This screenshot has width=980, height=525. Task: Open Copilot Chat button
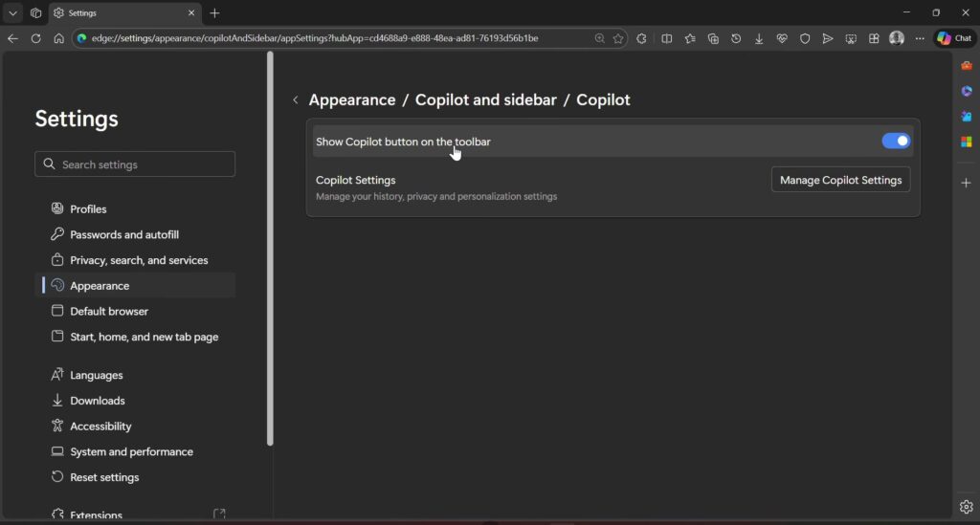[x=955, y=38]
